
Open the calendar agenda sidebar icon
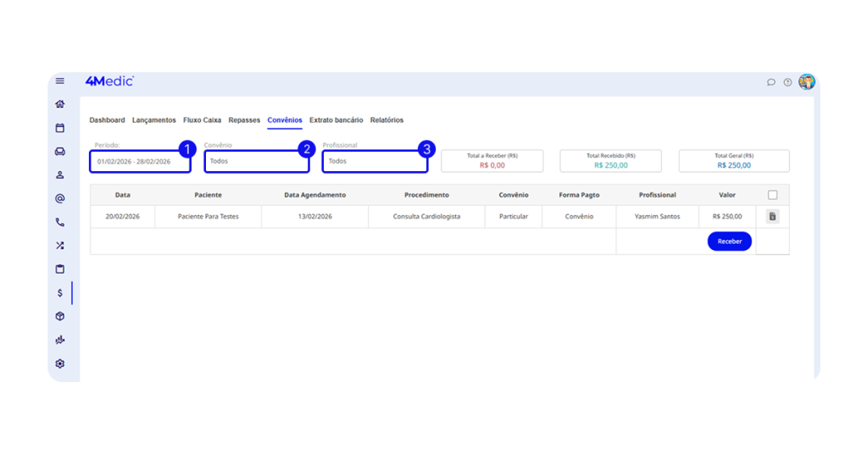60,128
